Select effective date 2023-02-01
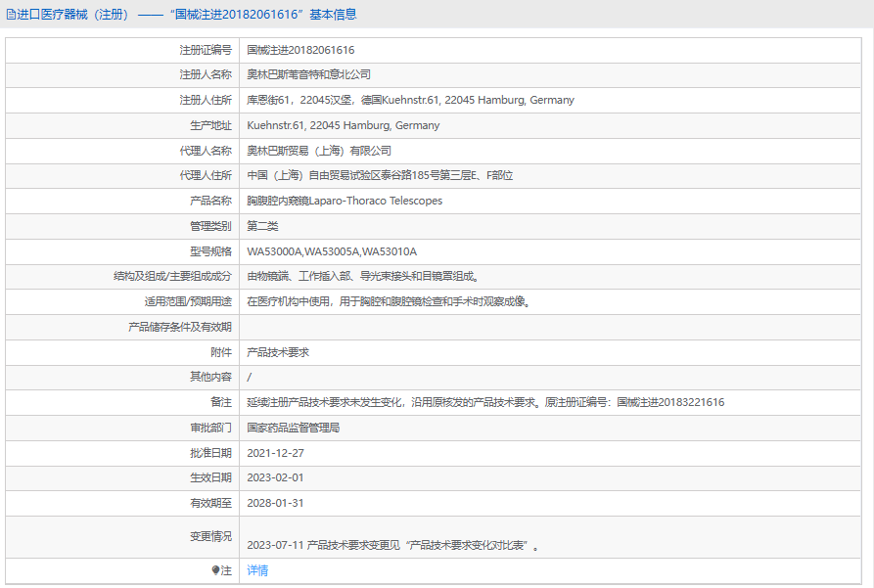The image size is (874, 588). pyautogui.click(x=275, y=477)
